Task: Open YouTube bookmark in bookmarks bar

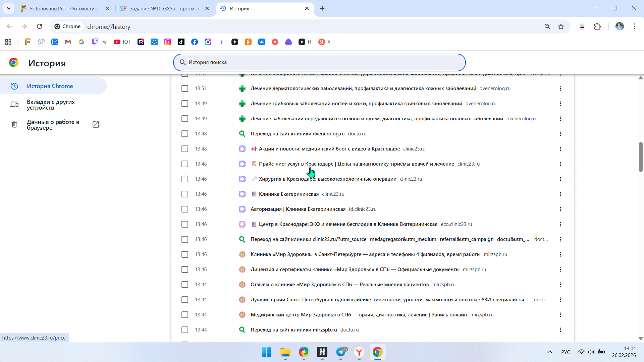Action: 122,42
